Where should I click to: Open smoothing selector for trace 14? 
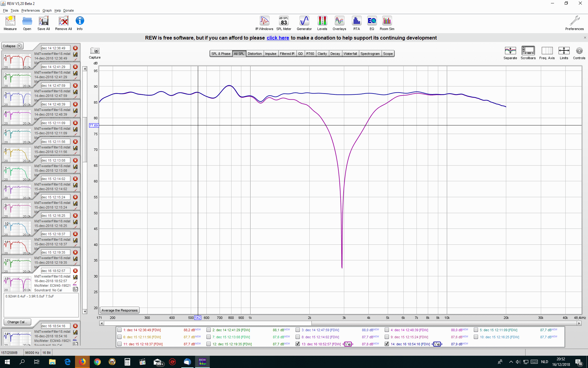pyautogui.click(x=437, y=344)
